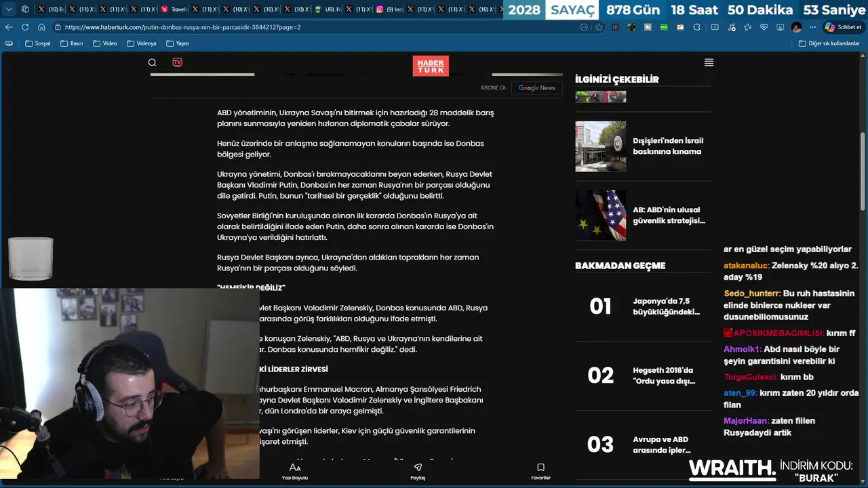868x488 pixels.
Task: Open the Videoya bookmarks folder
Action: tap(141, 43)
